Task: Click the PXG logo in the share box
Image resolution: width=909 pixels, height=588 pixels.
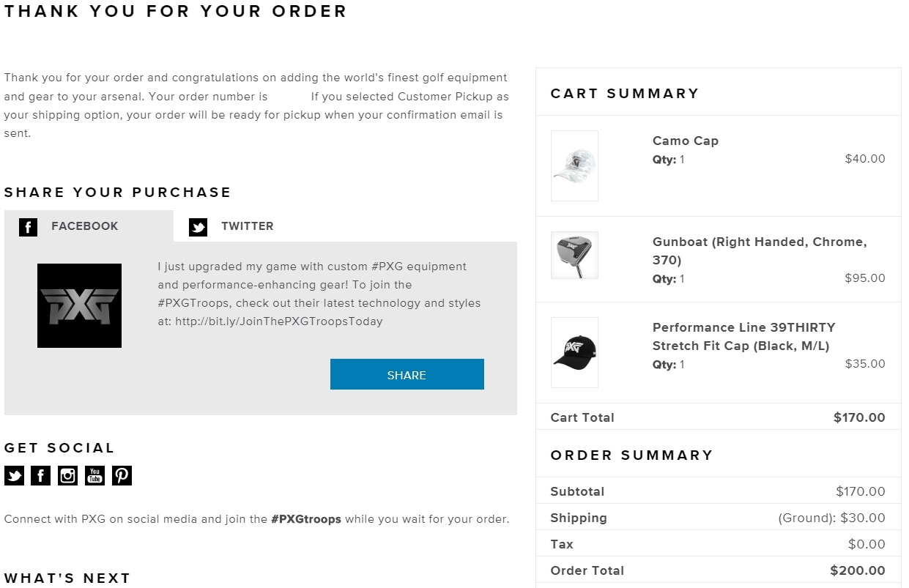Action: [x=79, y=305]
